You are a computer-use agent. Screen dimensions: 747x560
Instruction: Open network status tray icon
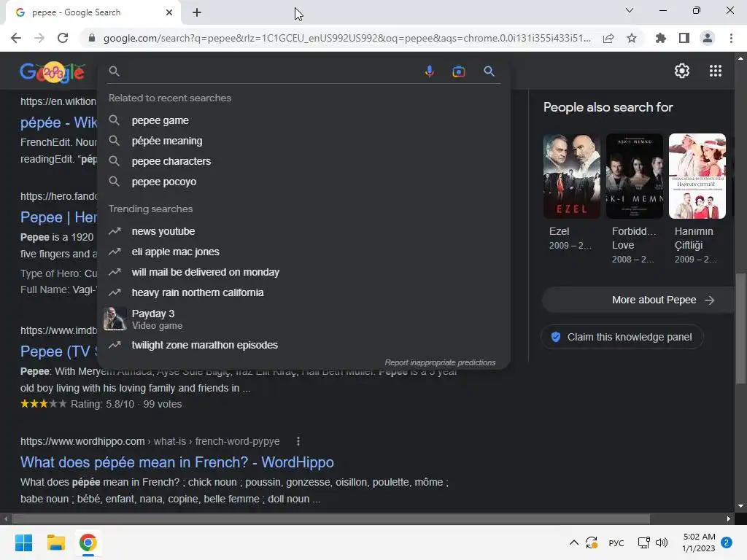coord(643,542)
